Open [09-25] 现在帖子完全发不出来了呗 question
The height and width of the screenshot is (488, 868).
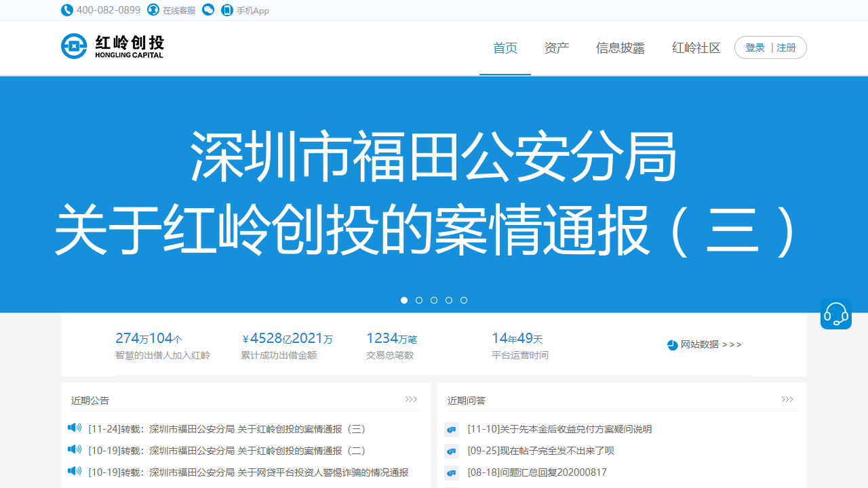(x=540, y=451)
